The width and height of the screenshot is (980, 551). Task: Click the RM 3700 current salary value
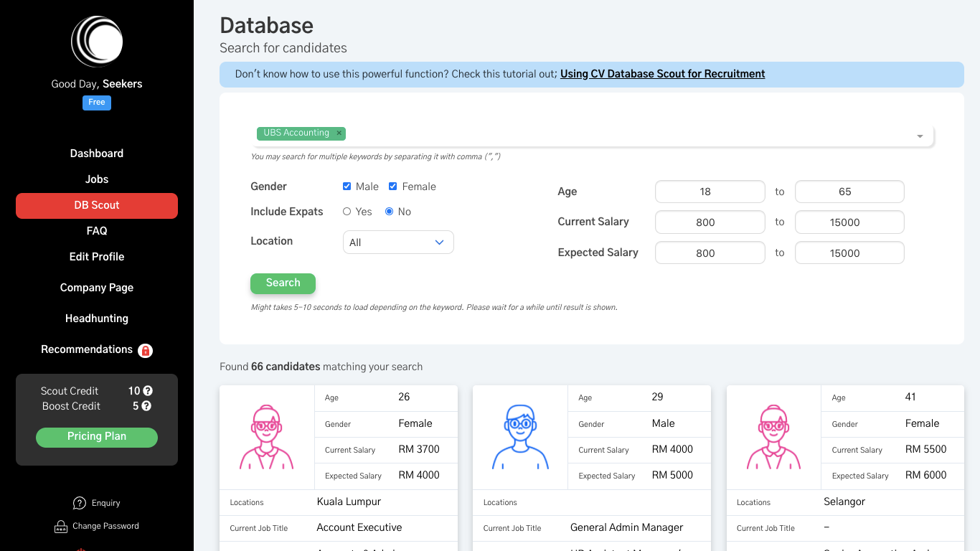click(x=419, y=449)
